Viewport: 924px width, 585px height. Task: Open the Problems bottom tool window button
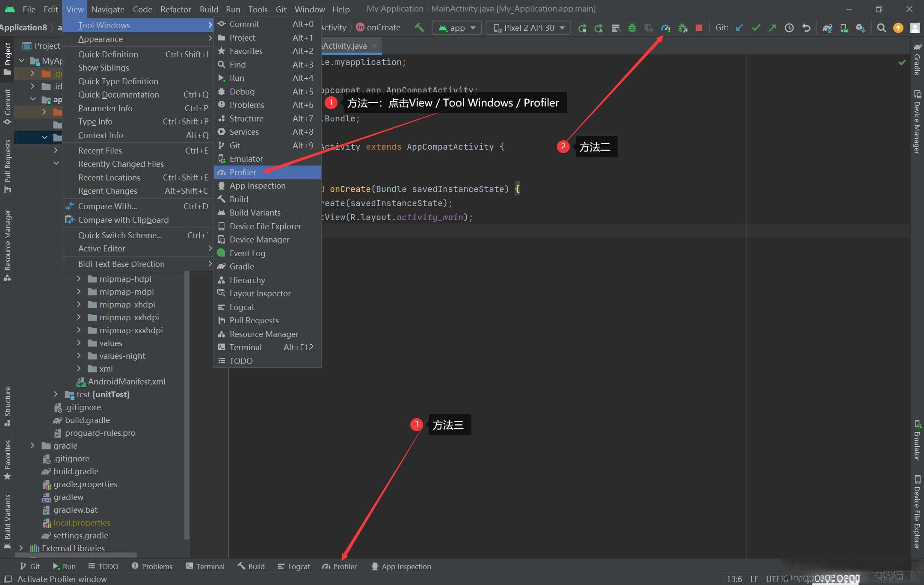[152, 566]
